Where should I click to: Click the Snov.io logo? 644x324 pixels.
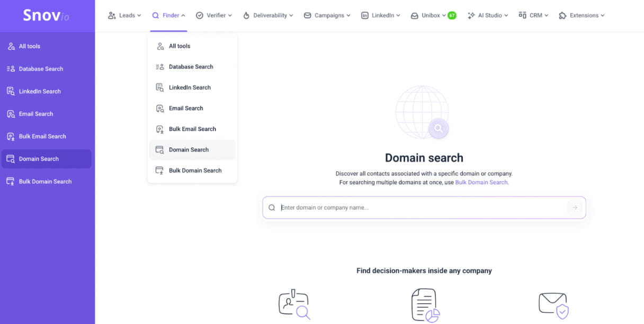coord(47,15)
